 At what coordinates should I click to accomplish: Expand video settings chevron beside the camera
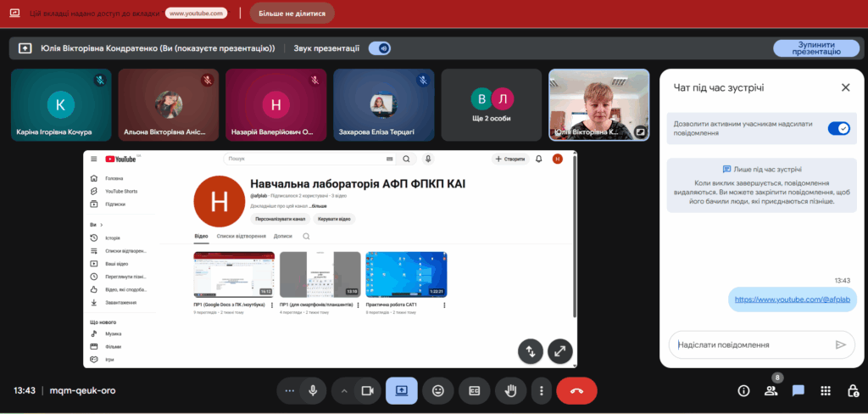pyautogui.click(x=344, y=391)
